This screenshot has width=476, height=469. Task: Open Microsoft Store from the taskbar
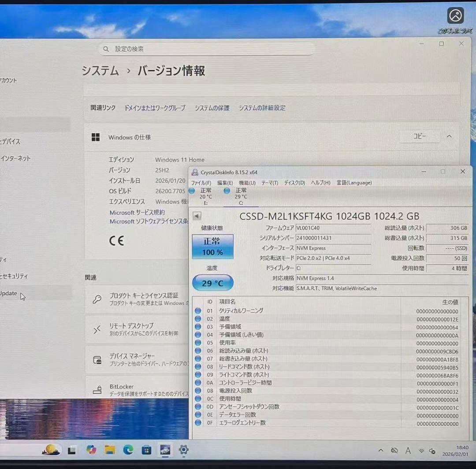pos(146,450)
